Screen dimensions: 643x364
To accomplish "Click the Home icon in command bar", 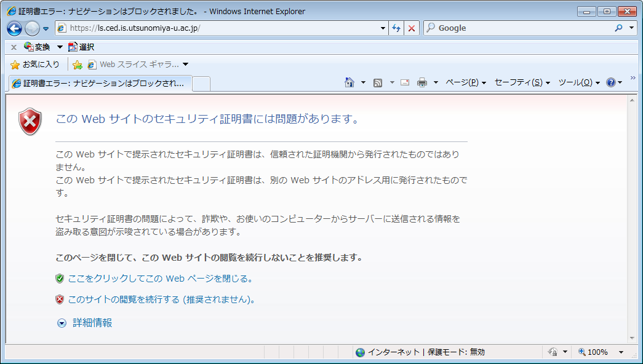I will (x=349, y=82).
